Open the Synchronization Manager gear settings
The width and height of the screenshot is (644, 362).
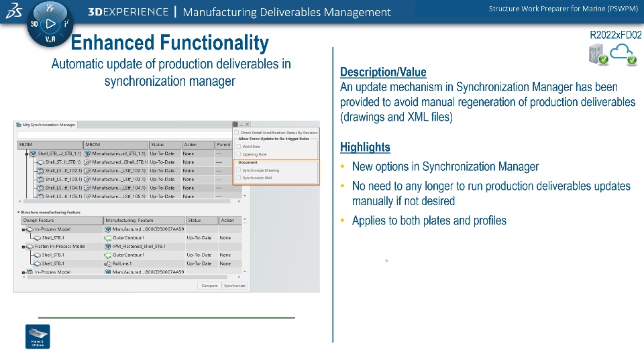(x=235, y=125)
